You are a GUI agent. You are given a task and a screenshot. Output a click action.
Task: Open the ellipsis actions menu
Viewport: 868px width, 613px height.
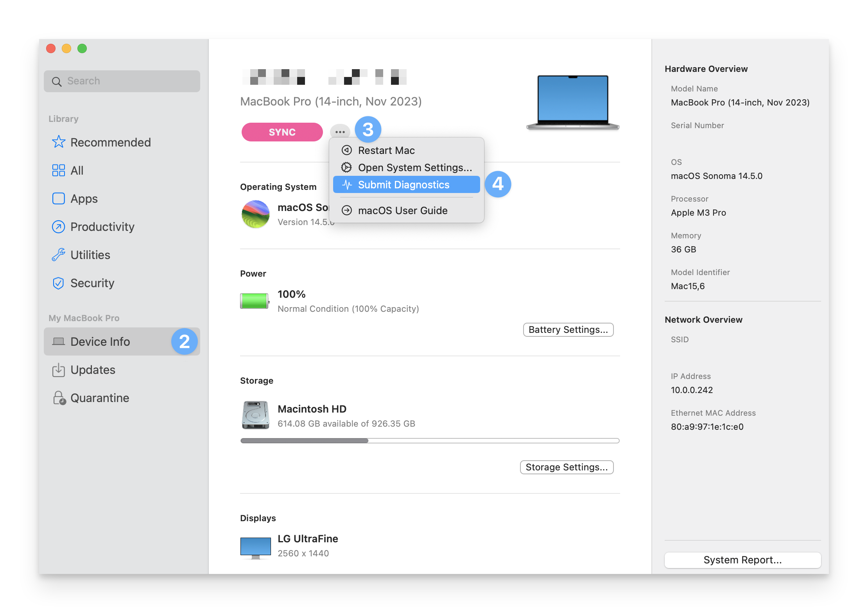(339, 132)
